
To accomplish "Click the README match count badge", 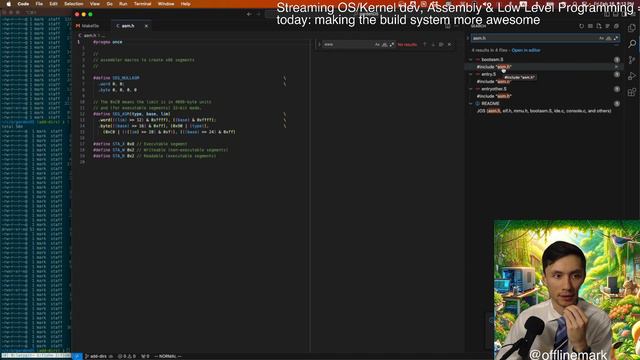I will click(617, 104).
